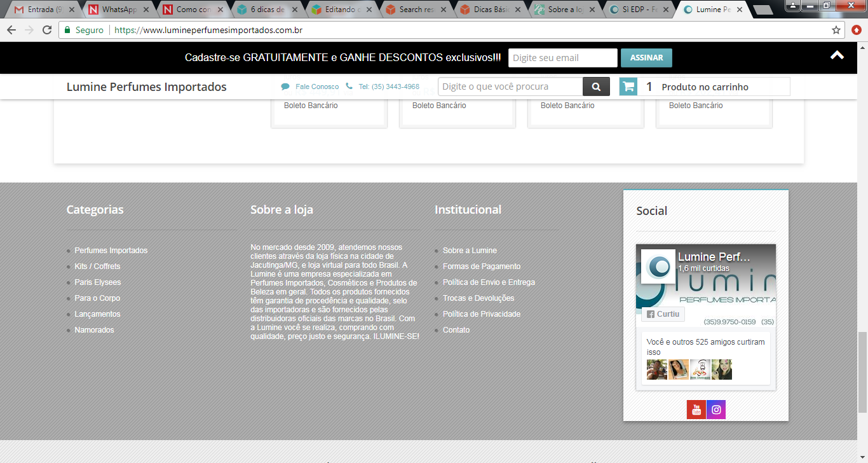Click the browser address bar URL

point(208,30)
